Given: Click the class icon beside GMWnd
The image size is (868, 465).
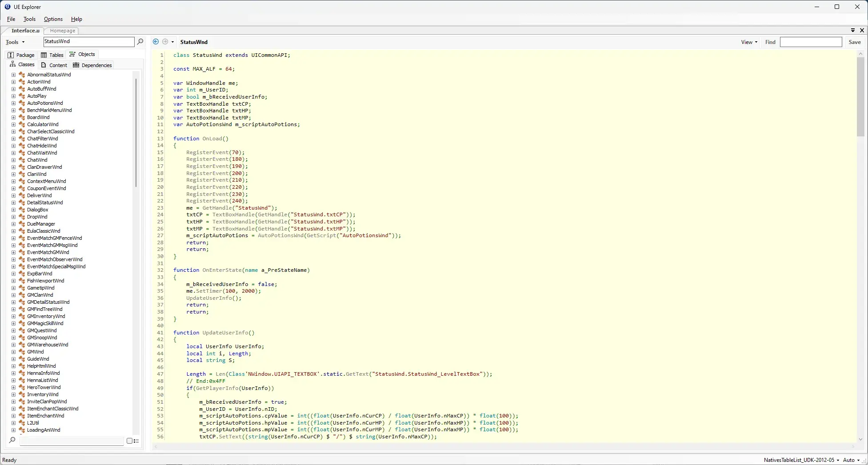Looking at the screenshot, I should [22, 352].
